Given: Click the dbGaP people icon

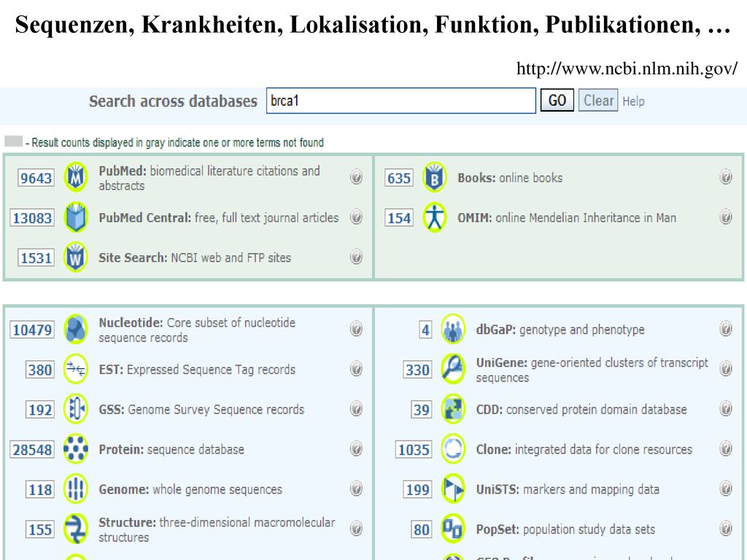Looking at the screenshot, I should tap(453, 329).
